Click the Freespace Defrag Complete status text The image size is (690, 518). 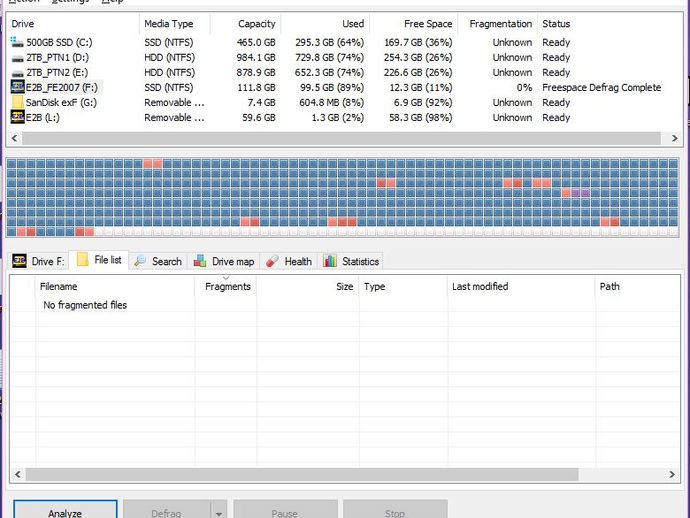601,88
